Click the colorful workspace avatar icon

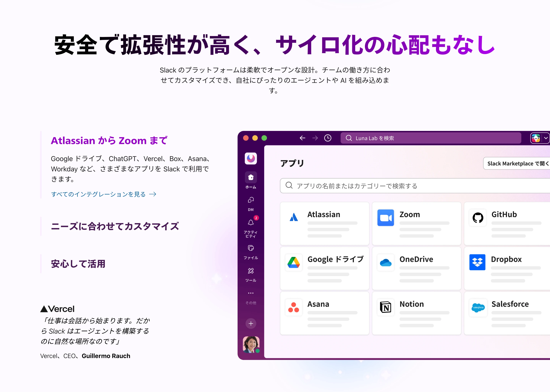pos(536,138)
